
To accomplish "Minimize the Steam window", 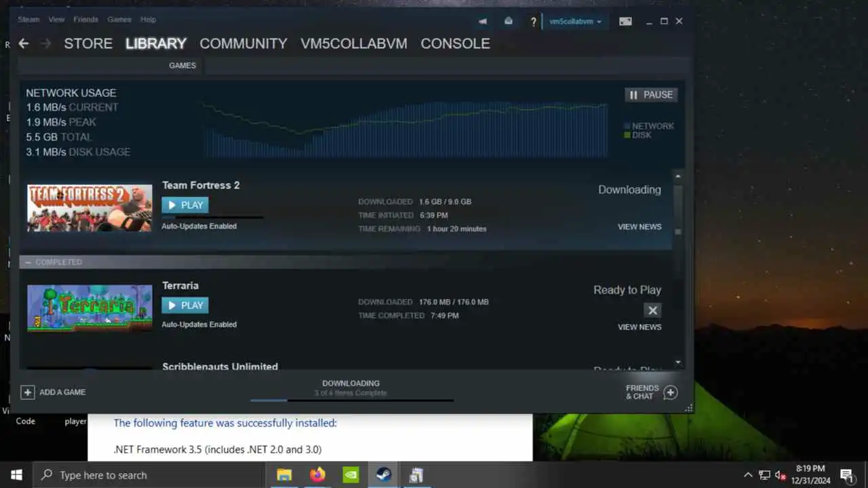I will (650, 22).
